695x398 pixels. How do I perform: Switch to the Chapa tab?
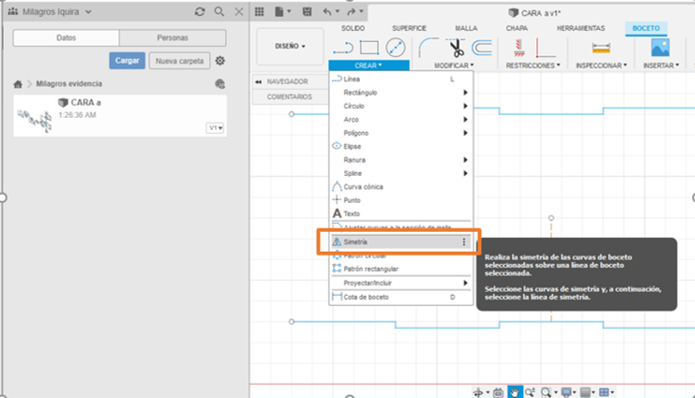coord(517,28)
